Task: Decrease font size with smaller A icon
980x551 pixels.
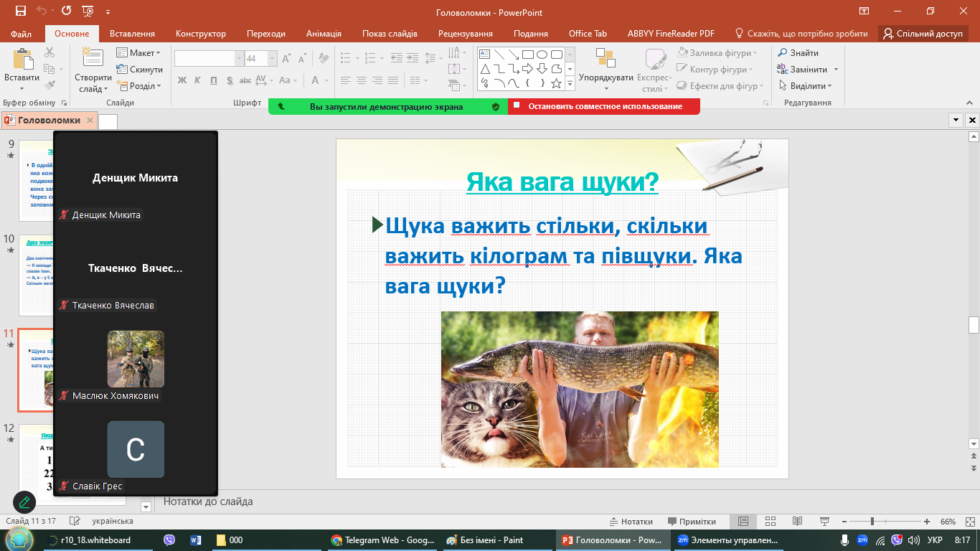Action: click(302, 59)
